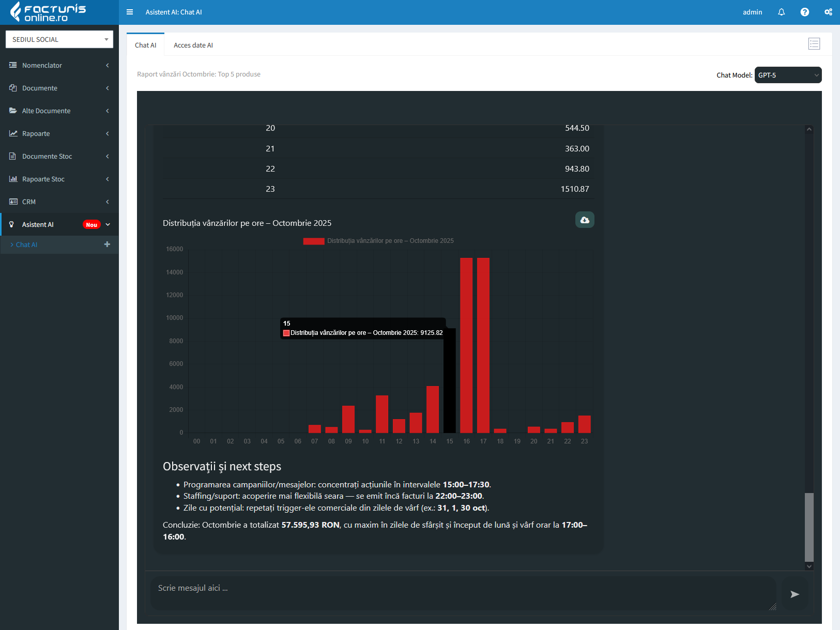Send the message with arrow icon
The image size is (840, 630).
(795, 594)
